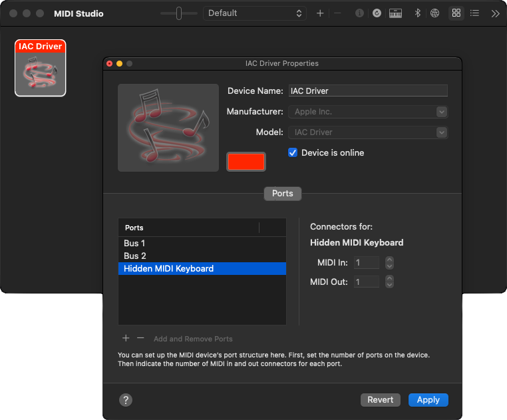Open help with the question mark button
This screenshot has width=507, height=420.
(126, 400)
